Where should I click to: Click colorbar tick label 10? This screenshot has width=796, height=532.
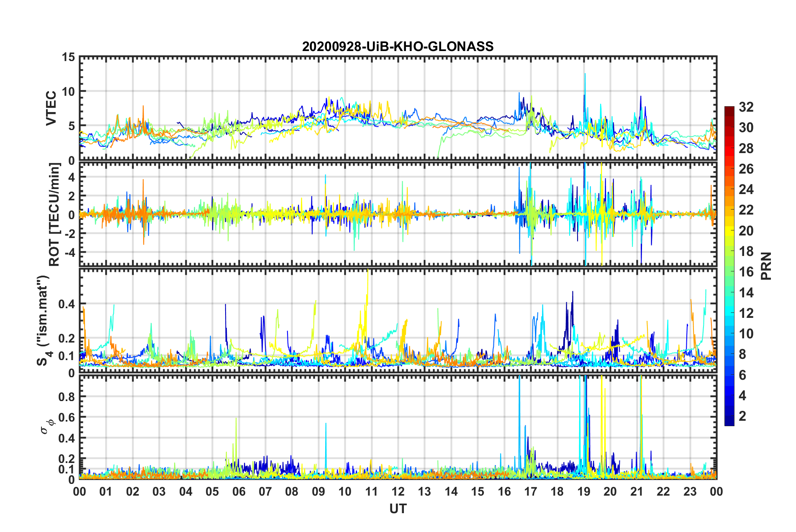pos(746,334)
